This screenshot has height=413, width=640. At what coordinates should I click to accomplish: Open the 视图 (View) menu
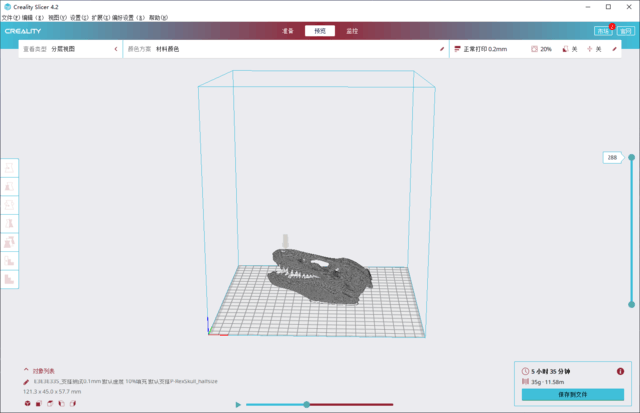57,18
